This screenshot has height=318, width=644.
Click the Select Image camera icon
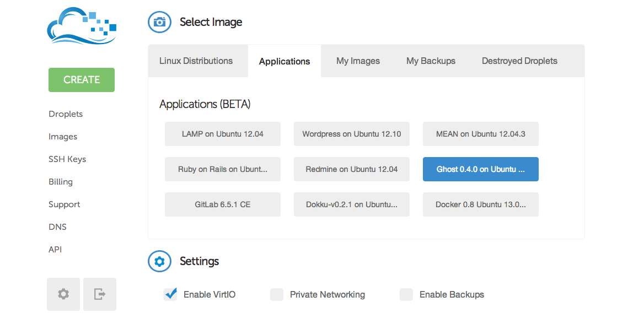[159, 21]
